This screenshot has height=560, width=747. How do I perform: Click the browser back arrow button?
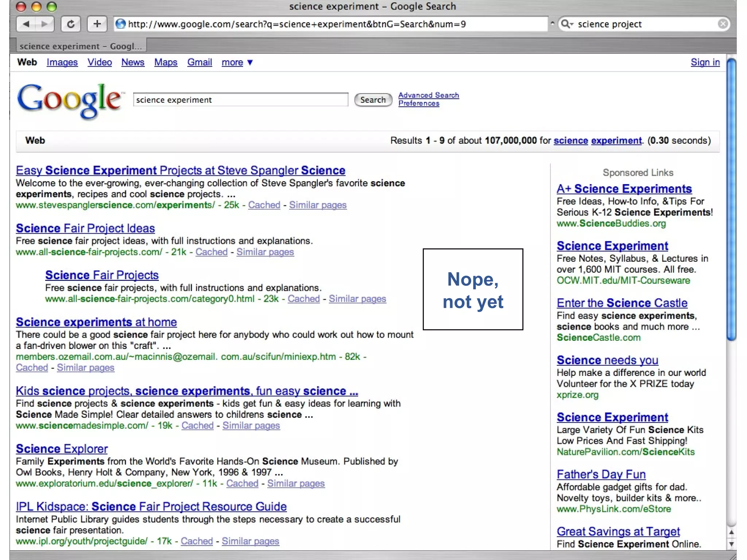pyautogui.click(x=26, y=24)
